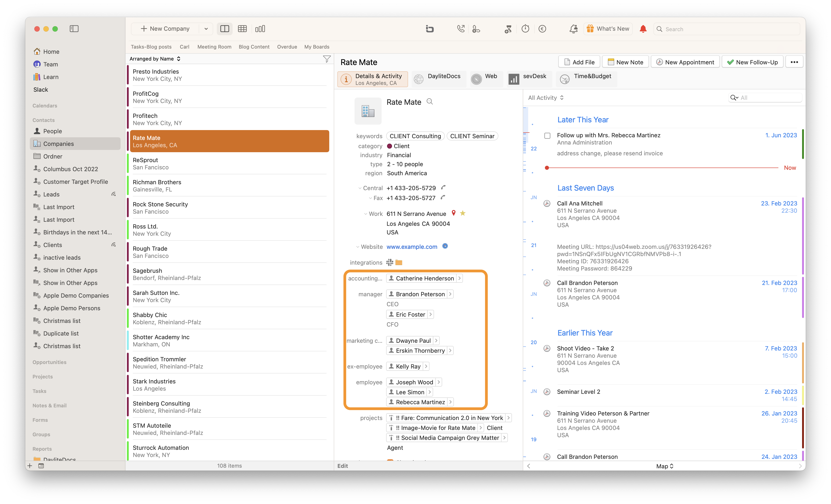Image resolution: width=831 pixels, height=504 pixels.
Task: Toggle the sidebar visibility icon
Action: 74,29
